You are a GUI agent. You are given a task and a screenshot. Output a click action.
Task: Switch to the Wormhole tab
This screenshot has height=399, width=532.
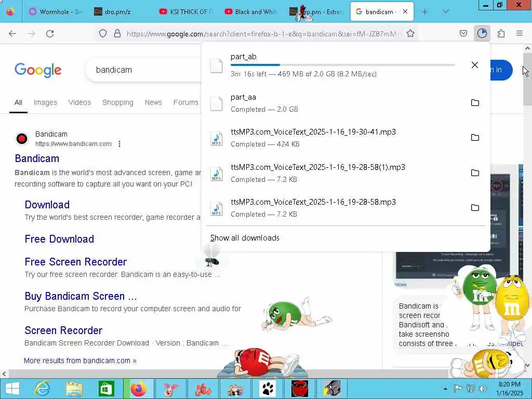point(56,12)
